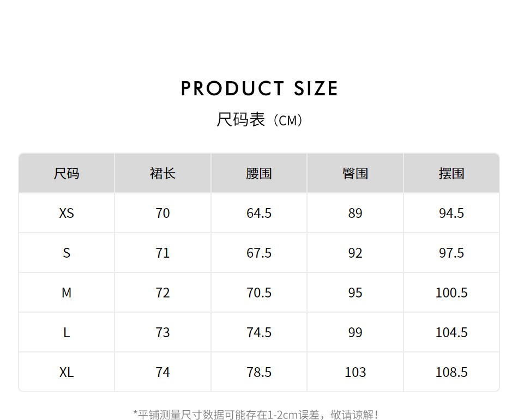Click the 臀围 column header
The image size is (518, 420).
tap(355, 173)
